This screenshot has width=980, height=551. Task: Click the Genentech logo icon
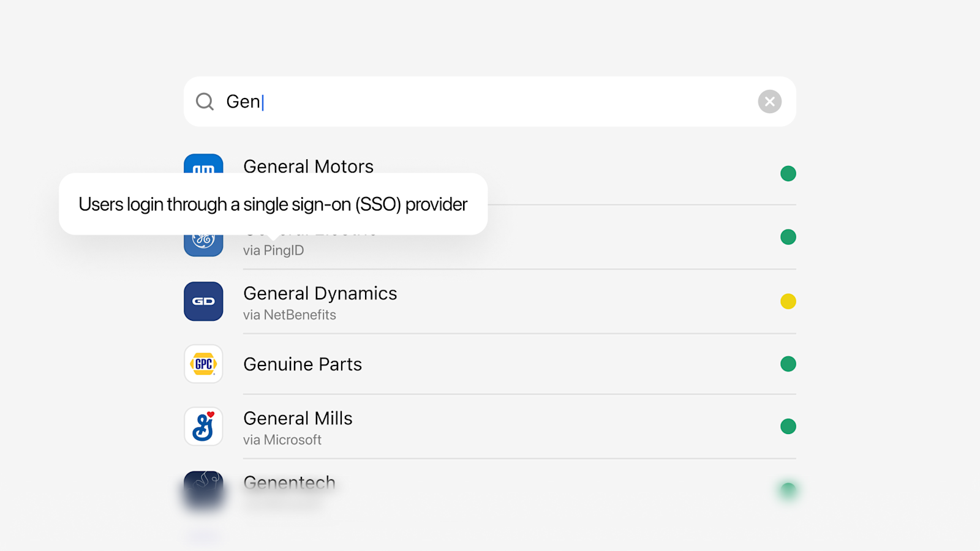(x=203, y=490)
